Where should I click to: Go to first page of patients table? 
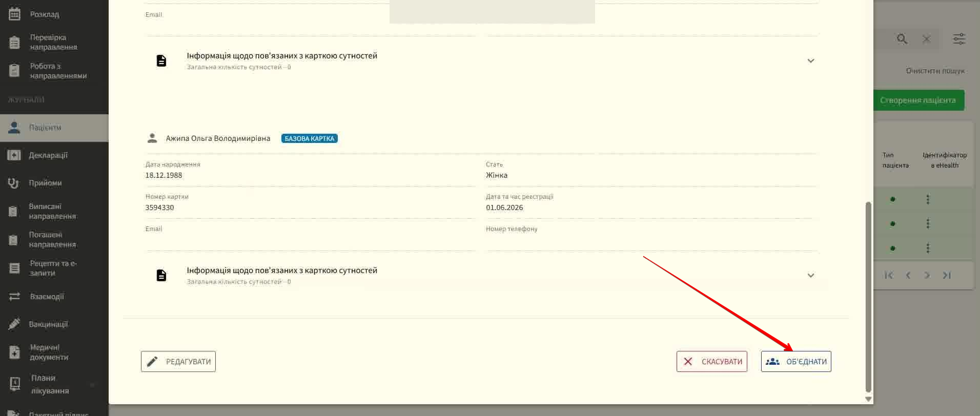coord(889,275)
